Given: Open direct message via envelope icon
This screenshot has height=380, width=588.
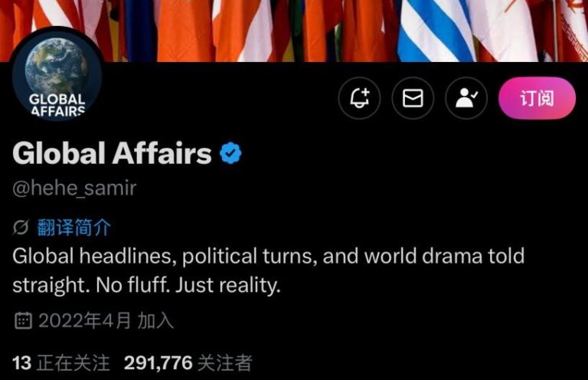Looking at the screenshot, I should (x=413, y=98).
